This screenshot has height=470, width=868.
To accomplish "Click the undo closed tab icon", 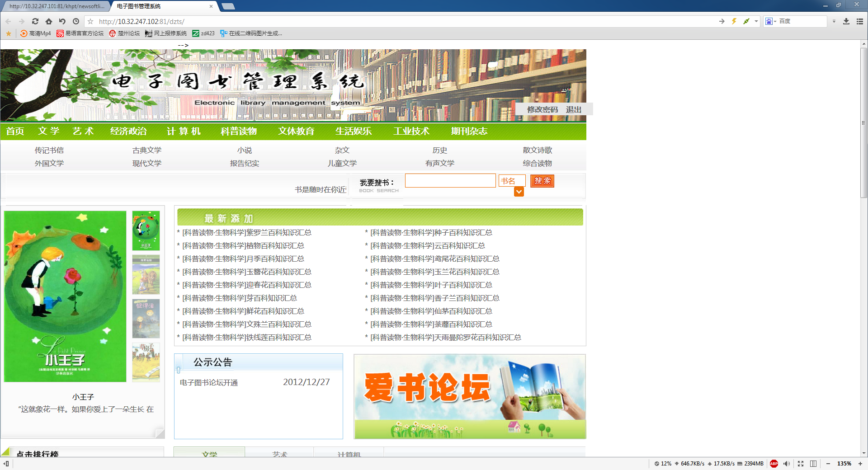I will 62,21.
